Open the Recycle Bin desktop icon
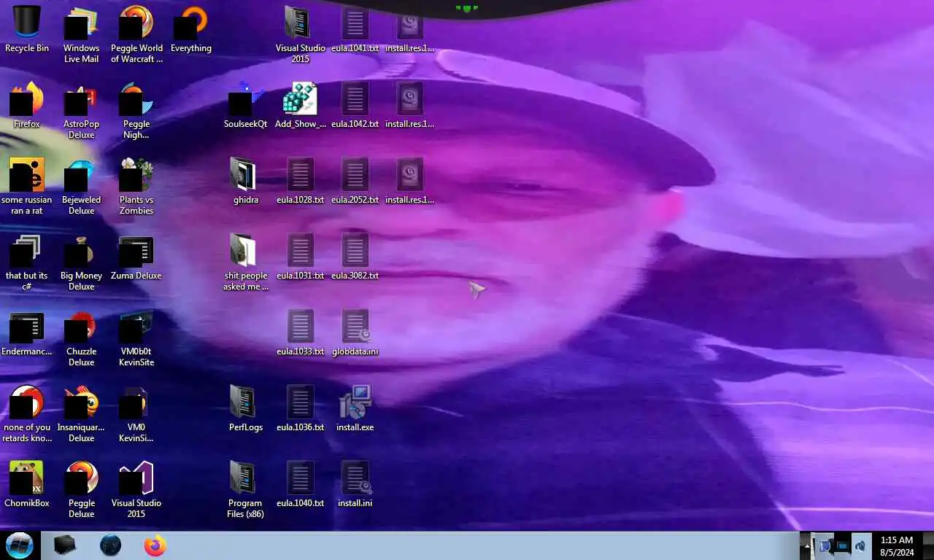The width and height of the screenshot is (934, 560). click(x=27, y=29)
